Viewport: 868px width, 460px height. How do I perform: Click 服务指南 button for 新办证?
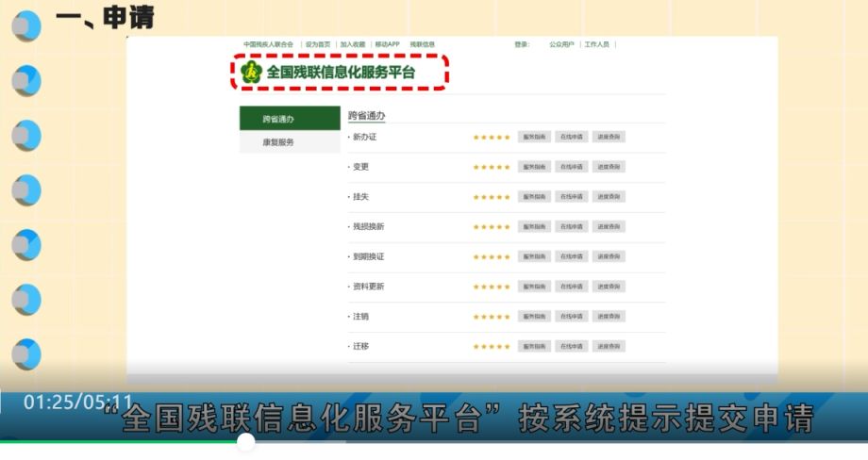534,137
